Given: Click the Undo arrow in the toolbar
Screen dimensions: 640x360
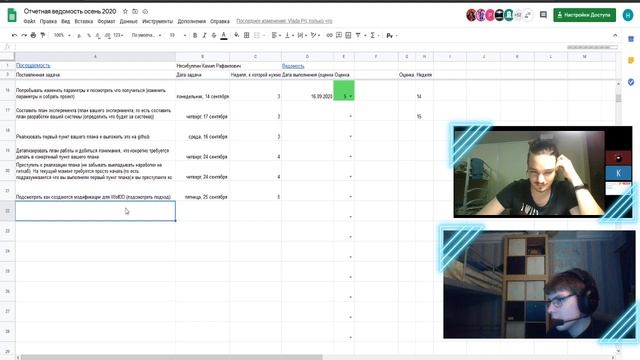Looking at the screenshot, I should 14,36.
